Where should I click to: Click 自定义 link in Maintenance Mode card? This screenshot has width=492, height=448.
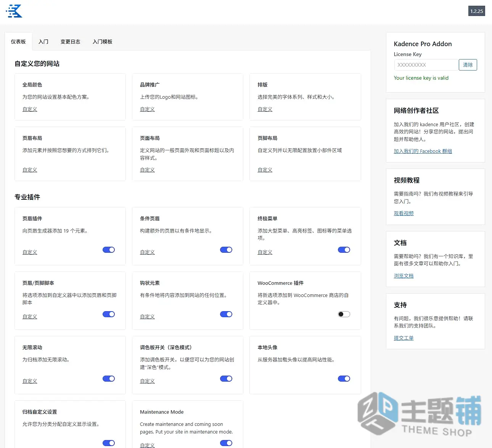click(x=147, y=445)
